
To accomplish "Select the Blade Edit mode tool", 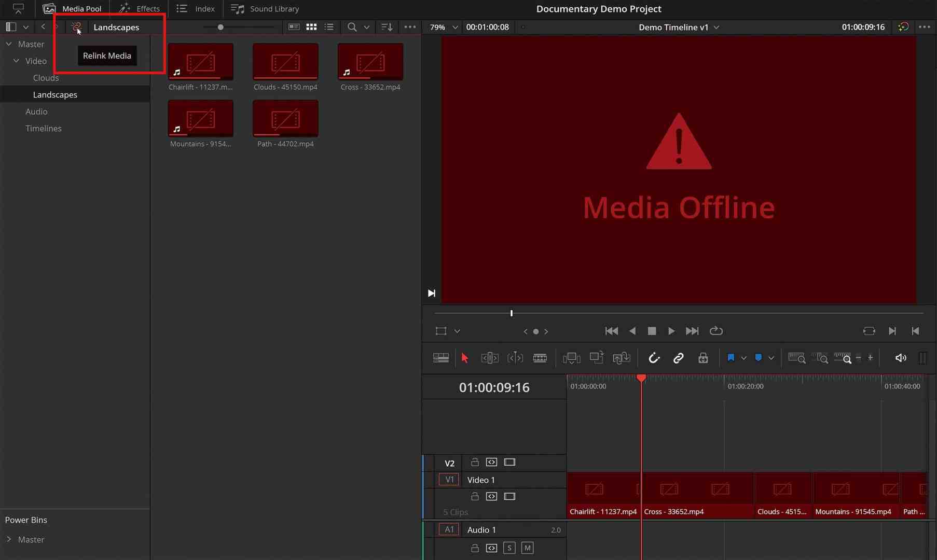I will [540, 358].
